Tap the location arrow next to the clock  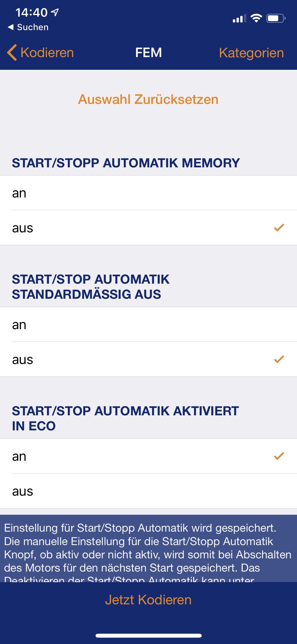[x=55, y=12]
